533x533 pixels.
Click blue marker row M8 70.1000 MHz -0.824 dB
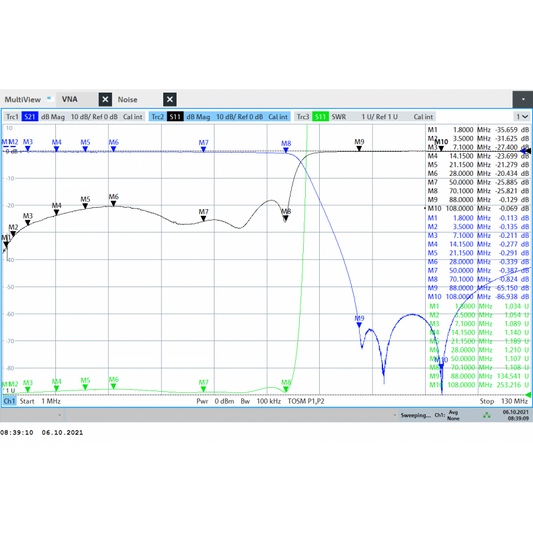click(478, 279)
